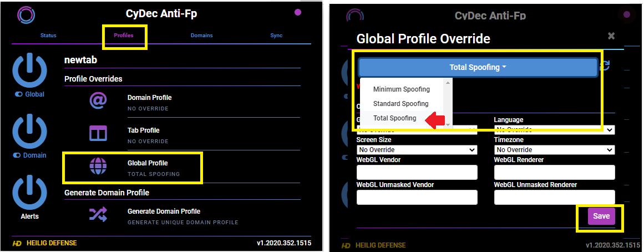The width and height of the screenshot is (644, 252).
Task: Click the WebGL Renderer input field
Action: [555, 172]
